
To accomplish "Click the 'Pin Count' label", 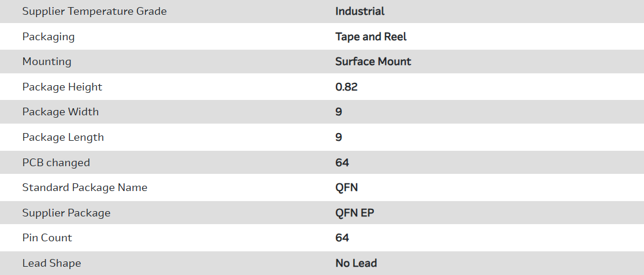I will [47, 238].
